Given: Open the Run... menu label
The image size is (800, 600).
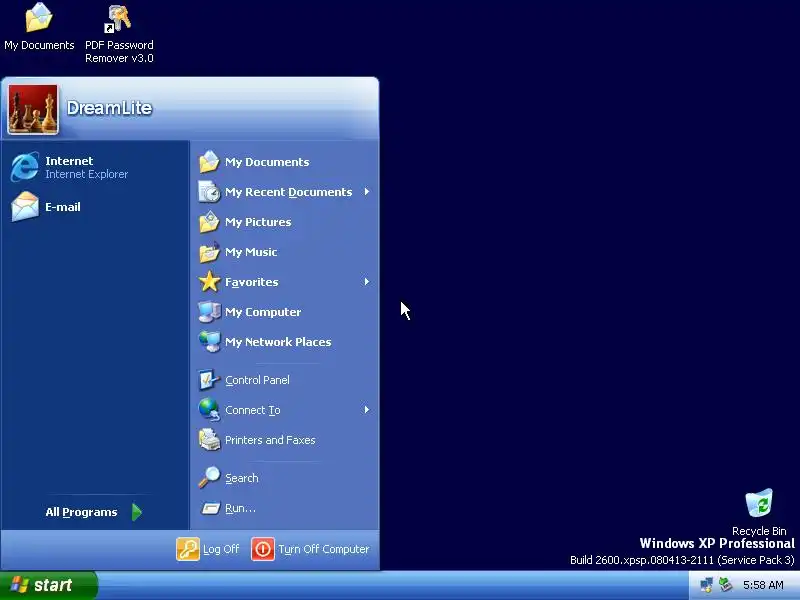Looking at the screenshot, I should point(240,508).
